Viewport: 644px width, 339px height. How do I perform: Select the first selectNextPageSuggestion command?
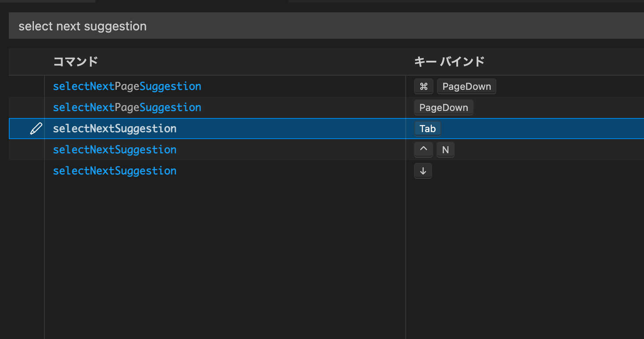click(127, 86)
